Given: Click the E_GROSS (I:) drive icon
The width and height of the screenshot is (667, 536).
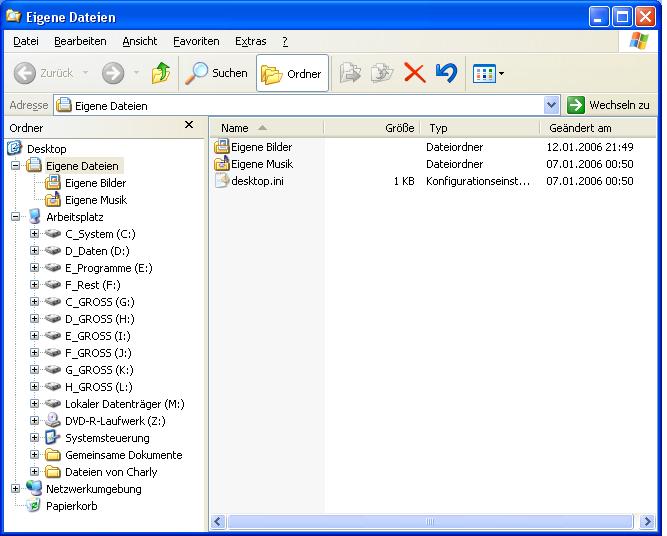Looking at the screenshot, I should [53, 336].
